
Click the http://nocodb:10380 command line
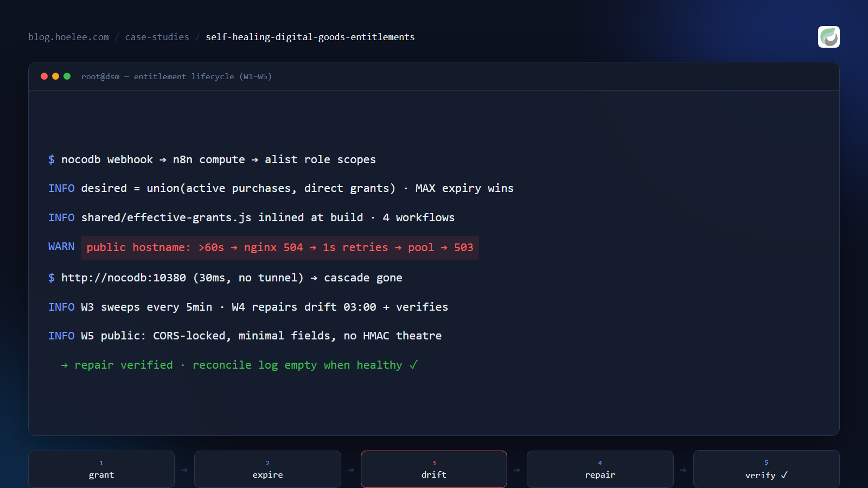[225, 278]
